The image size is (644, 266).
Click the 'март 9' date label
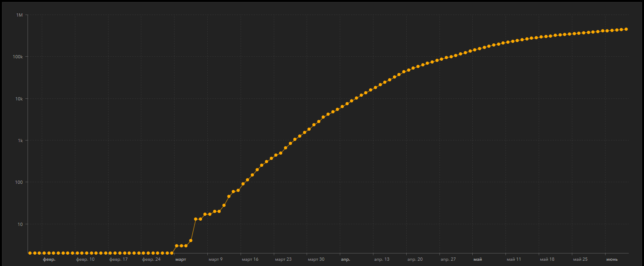215,260
